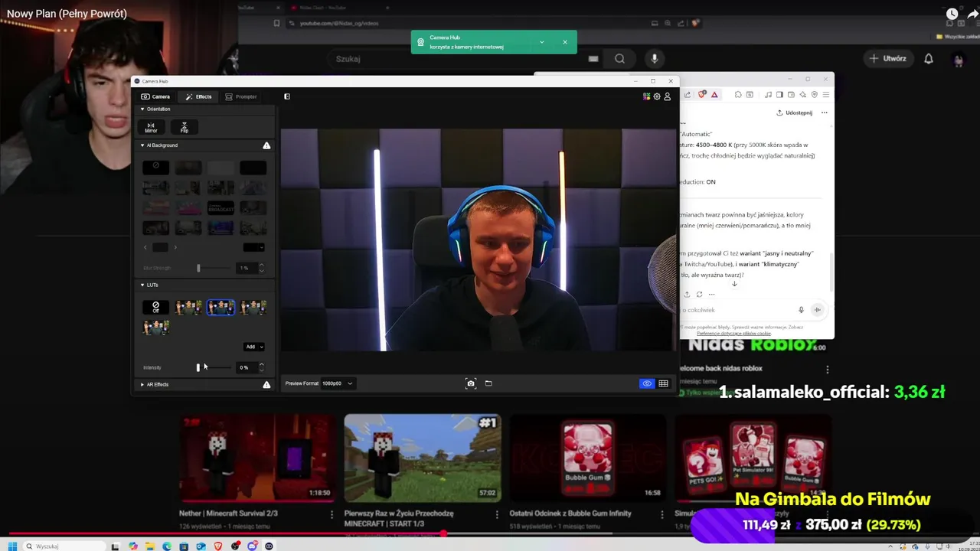Select the highlighted second LUT thumbnail
The height and width of the screenshot is (551, 980).
(x=220, y=308)
